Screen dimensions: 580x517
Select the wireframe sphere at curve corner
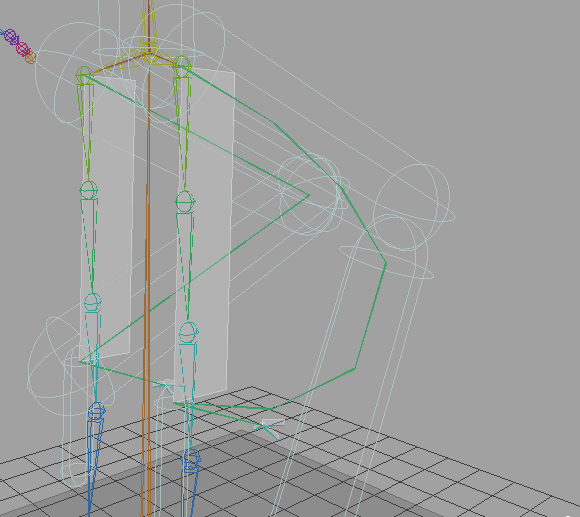(x=310, y=195)
